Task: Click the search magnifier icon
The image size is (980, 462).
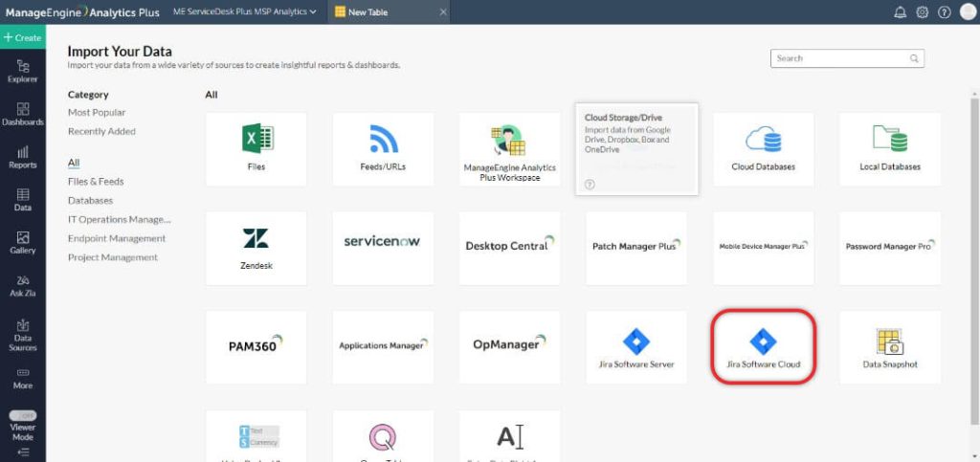Action: pyautogui.click(x=914, y=58)
